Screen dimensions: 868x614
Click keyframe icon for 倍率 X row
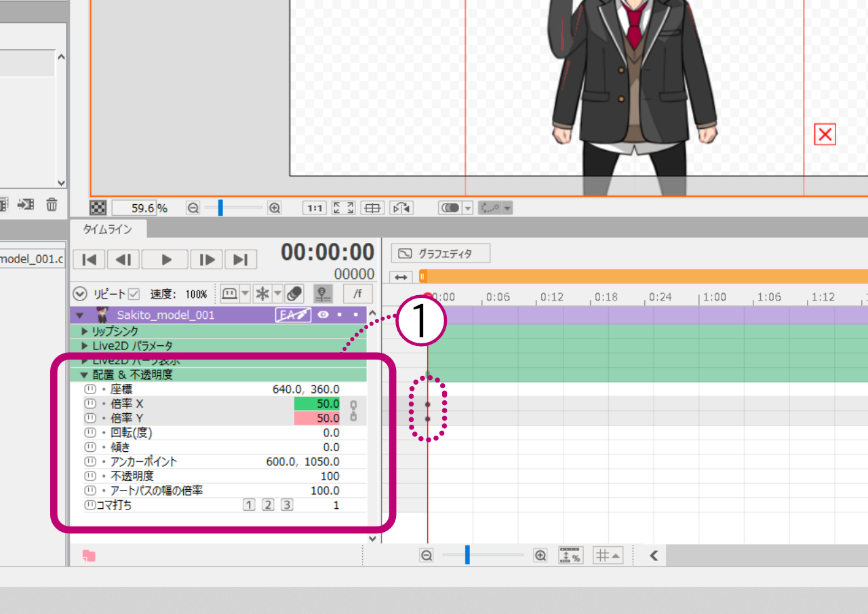[x=90, y=404]
